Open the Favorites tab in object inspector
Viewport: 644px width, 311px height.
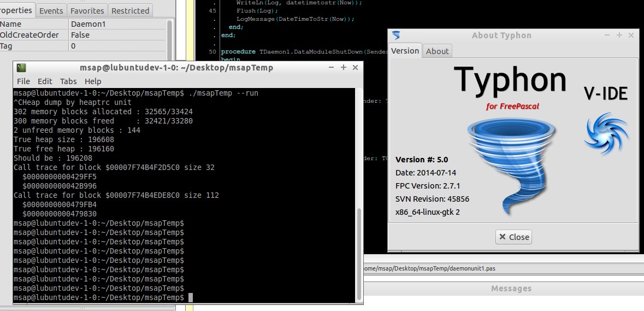pos(87,11)
